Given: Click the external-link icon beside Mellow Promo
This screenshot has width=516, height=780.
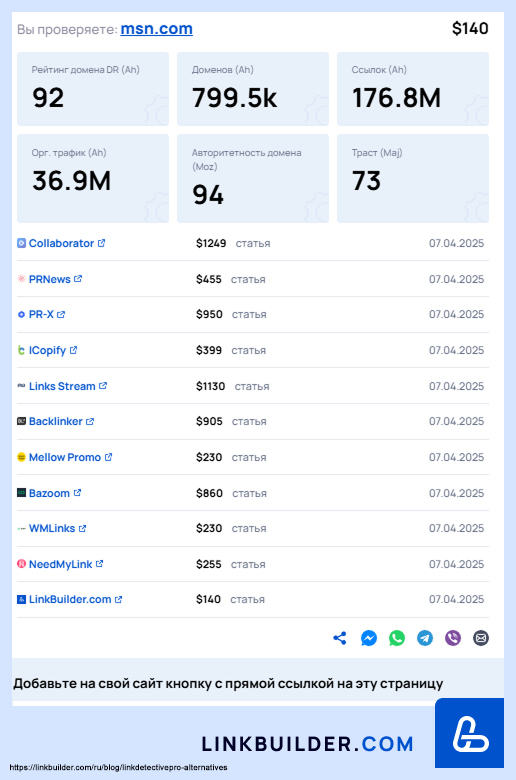Looking at the screenshot, I should [108, 457].
